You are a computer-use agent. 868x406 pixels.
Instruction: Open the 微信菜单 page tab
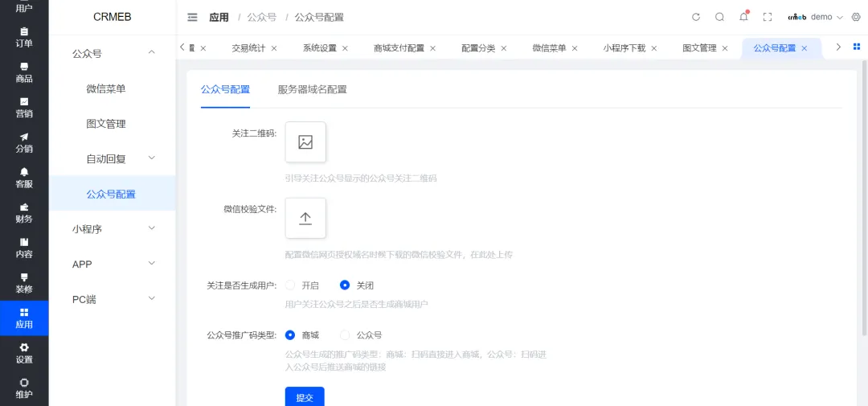click(549, 48)
